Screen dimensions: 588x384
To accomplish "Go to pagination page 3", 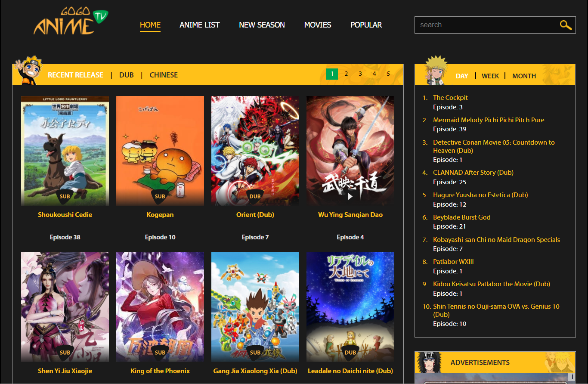I will point(360,74).
